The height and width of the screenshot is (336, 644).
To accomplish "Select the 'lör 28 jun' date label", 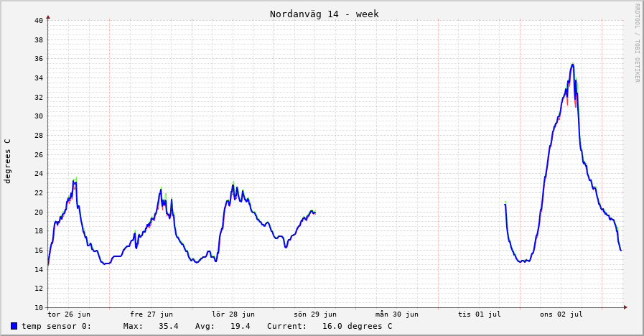I will coord(233,314).
